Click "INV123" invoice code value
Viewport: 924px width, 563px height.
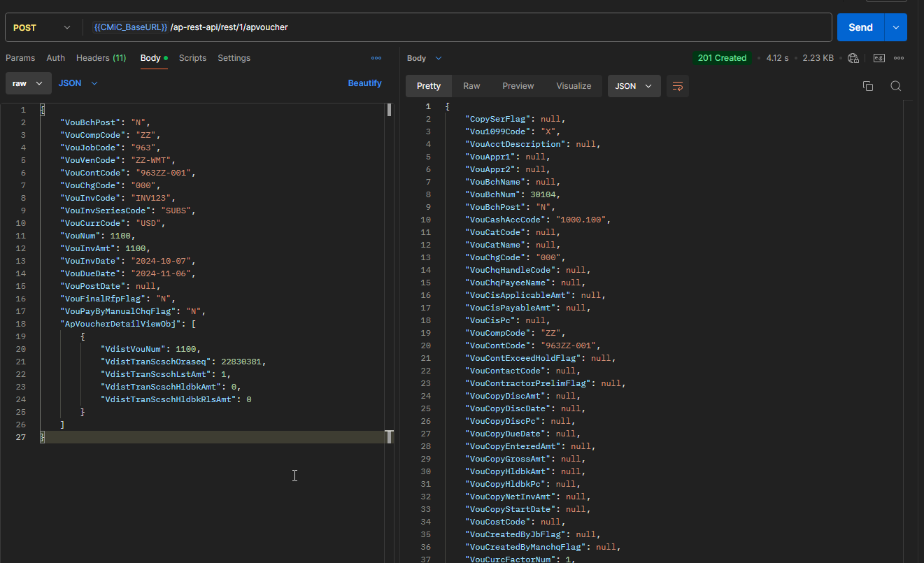(152, 198)
